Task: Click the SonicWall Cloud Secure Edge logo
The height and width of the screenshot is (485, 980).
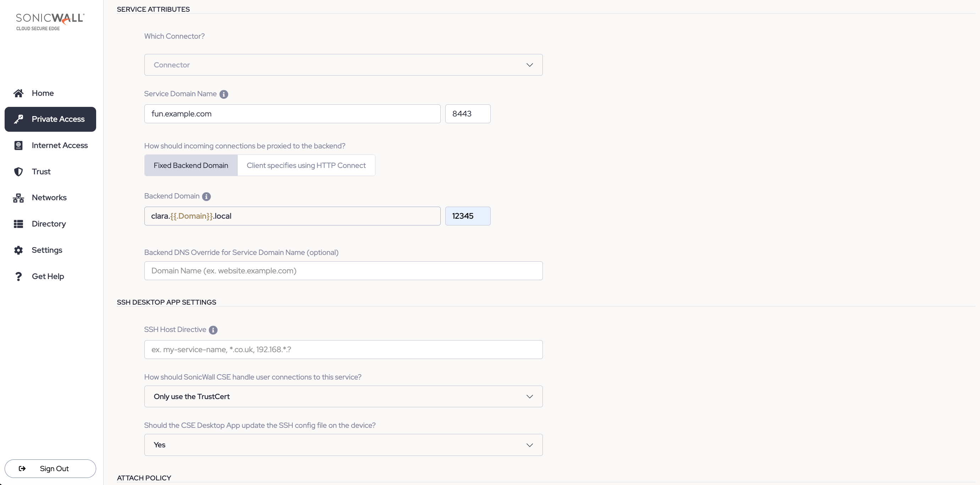Action: click(x=50, y=22)
